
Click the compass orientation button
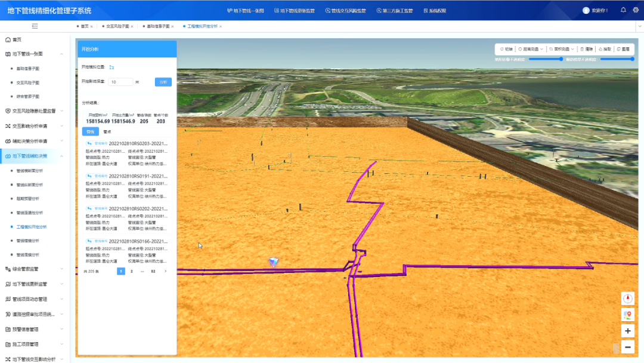pyautogui.click(x=627, y=299)
